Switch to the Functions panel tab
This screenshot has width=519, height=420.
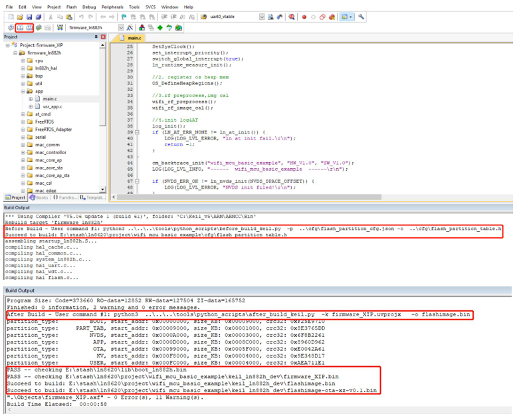64,197
